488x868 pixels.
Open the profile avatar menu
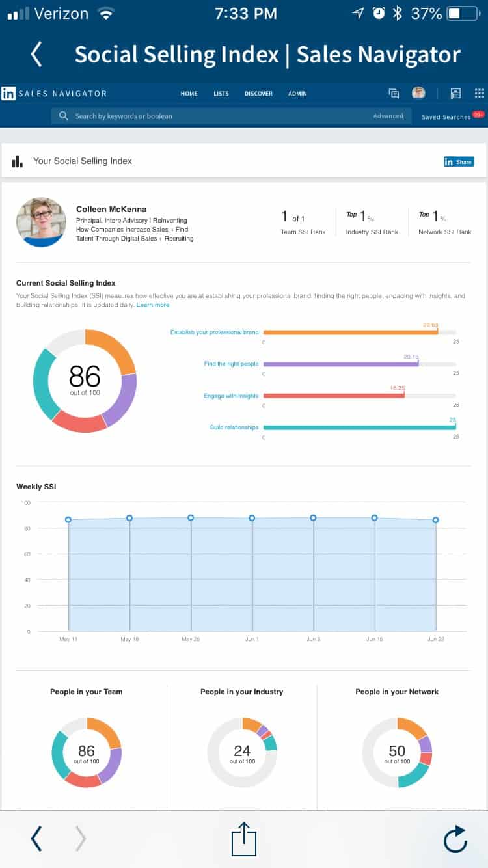pos(418,93)
